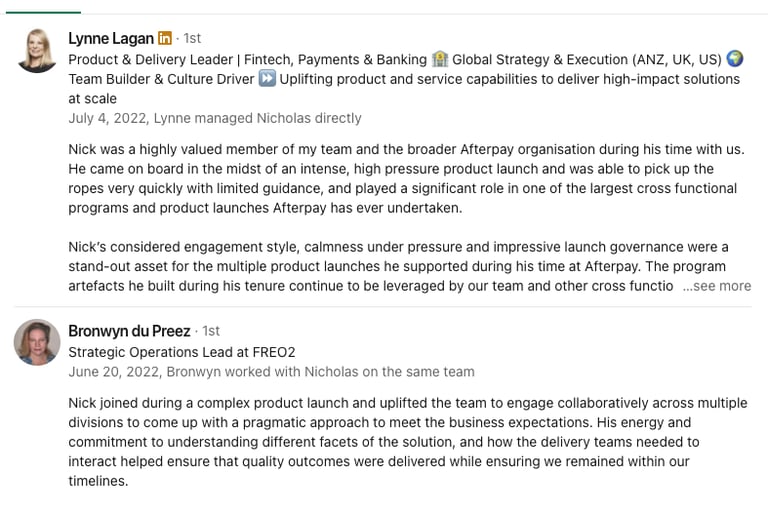This screenshot has height=511, width=768.
Task: Click Bronwyn's text starting Nick joined during
Action: tap(408, 442)
